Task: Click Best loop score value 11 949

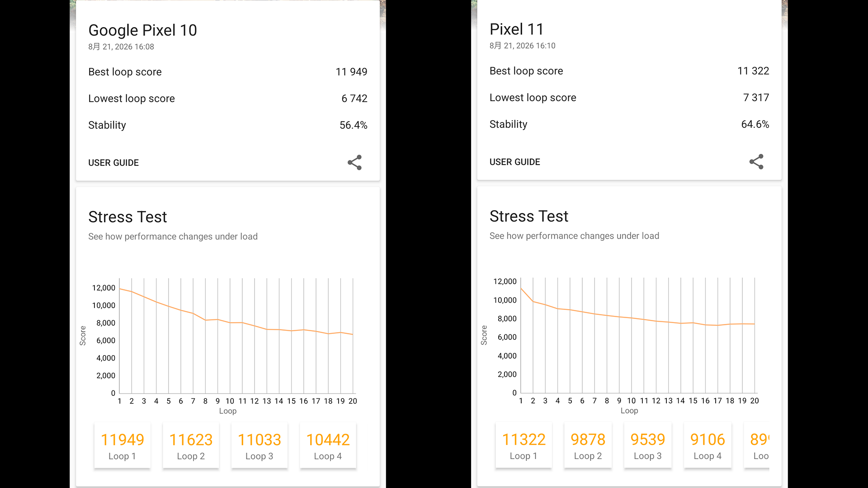Action: tap(351, 72)
